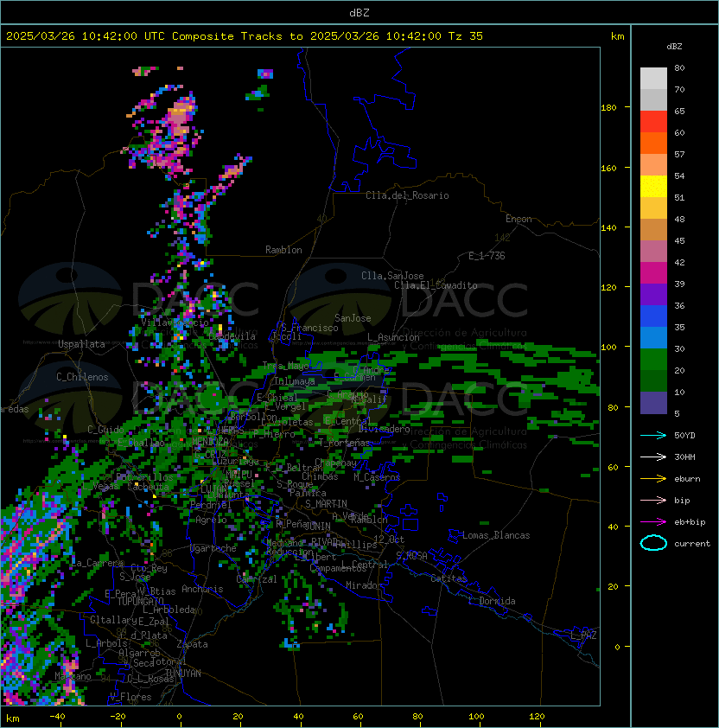Pick the dark orange swatch below red
The height and width of the screenshot is (728, 719).
[x=653, y=143]
